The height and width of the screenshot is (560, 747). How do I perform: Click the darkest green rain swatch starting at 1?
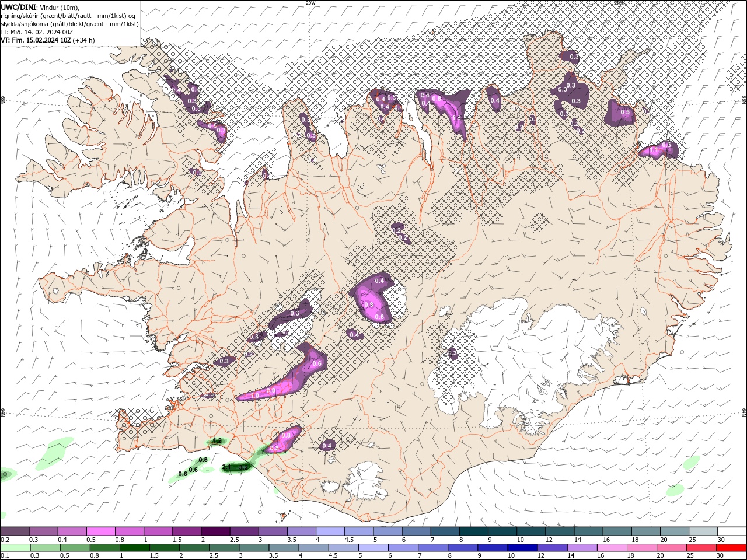(x=134, y=548)
